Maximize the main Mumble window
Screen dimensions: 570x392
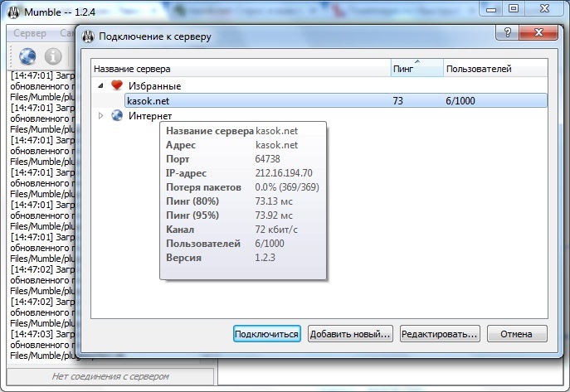(x=514, y=8)
